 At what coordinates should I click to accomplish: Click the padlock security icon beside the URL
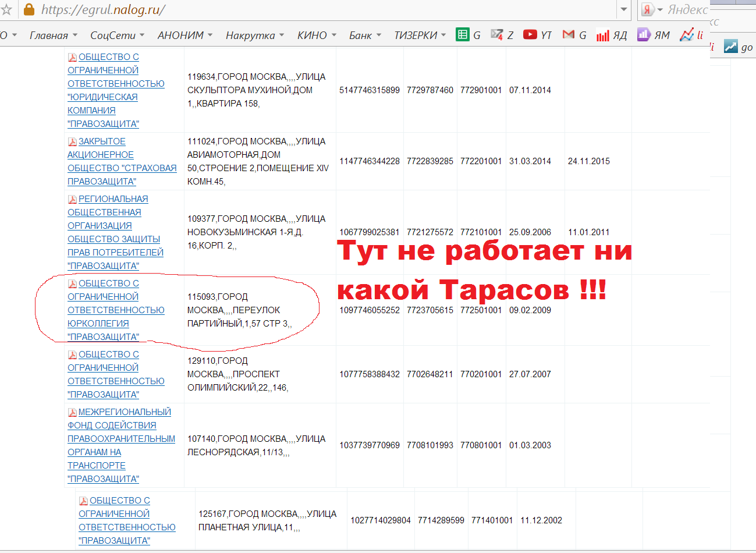29,9
